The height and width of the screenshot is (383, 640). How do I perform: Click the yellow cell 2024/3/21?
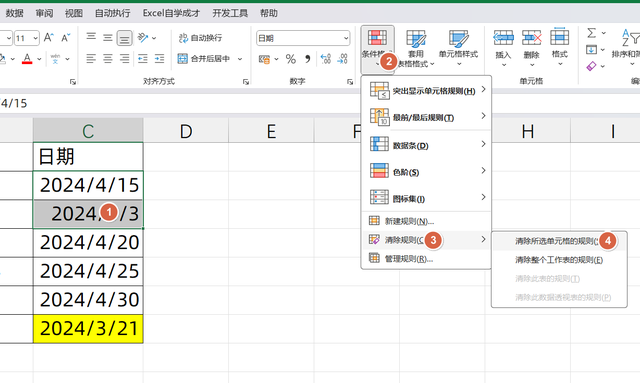(88, 329)
